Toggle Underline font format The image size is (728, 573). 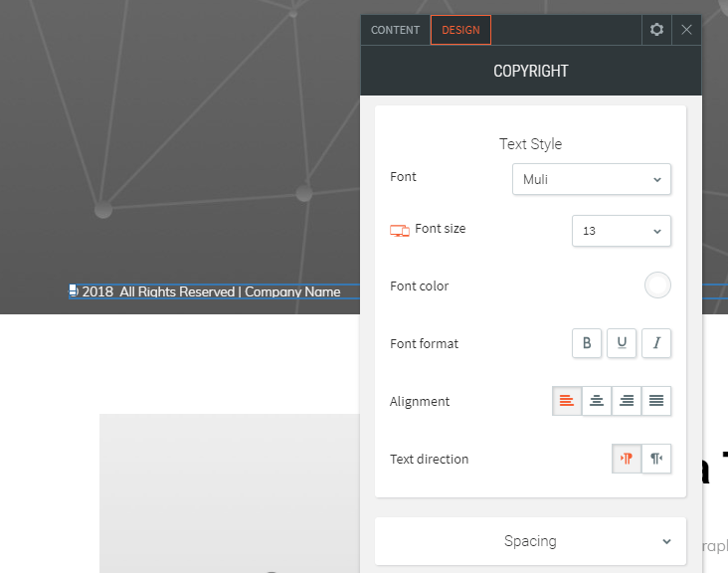[622, 343]
